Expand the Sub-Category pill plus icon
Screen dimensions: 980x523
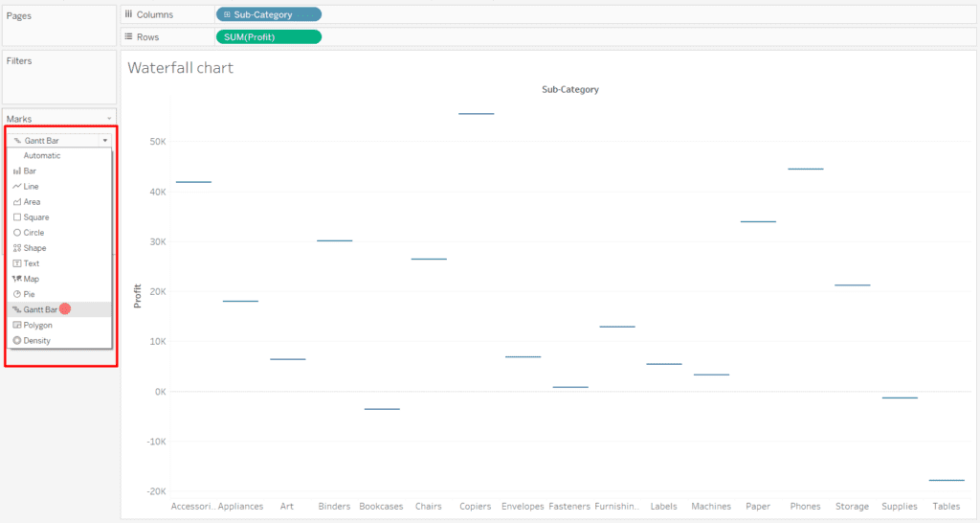coord(227,14)
